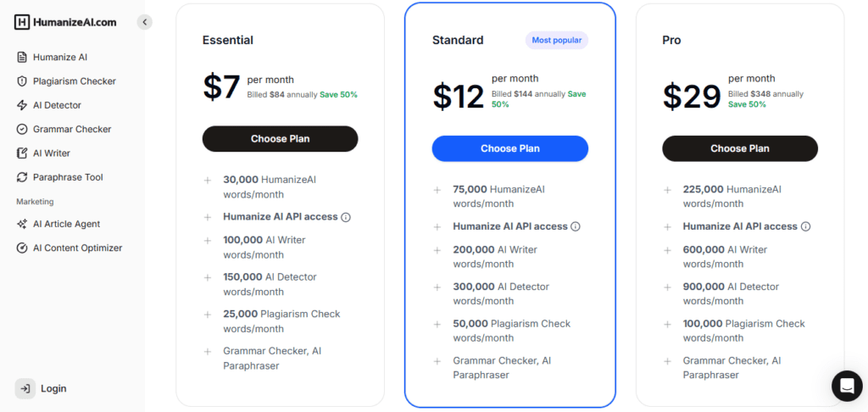
Task: Click the AI Writer icon in sidebar
Action: [23, 153]
